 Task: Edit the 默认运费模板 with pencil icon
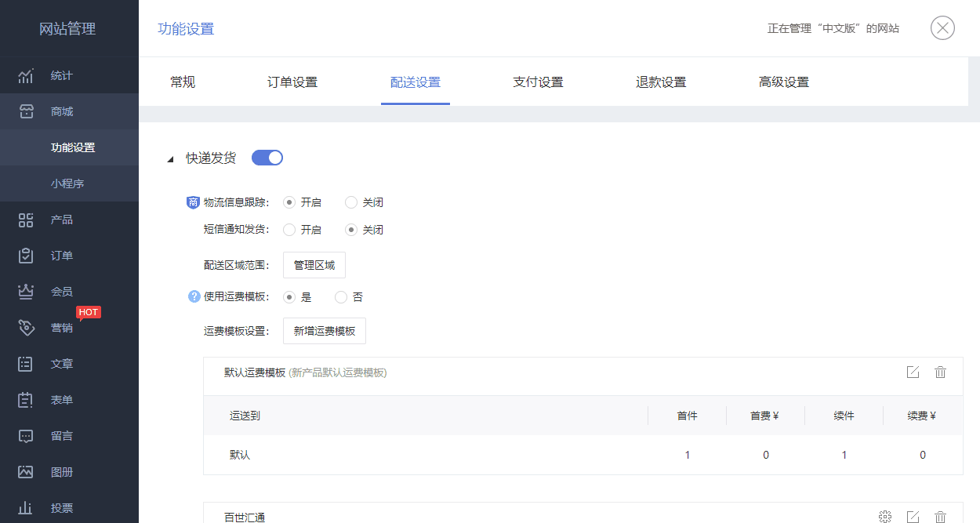(913, 372)
